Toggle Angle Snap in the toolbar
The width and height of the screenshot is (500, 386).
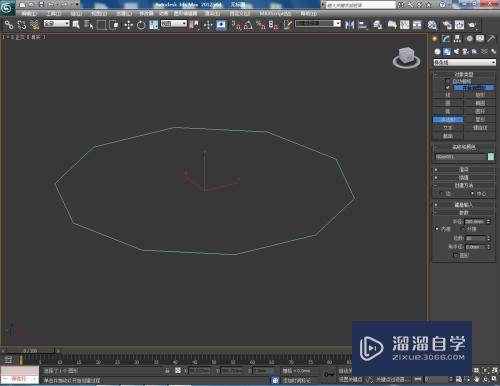pyautogui.click(x=248, y=25)
